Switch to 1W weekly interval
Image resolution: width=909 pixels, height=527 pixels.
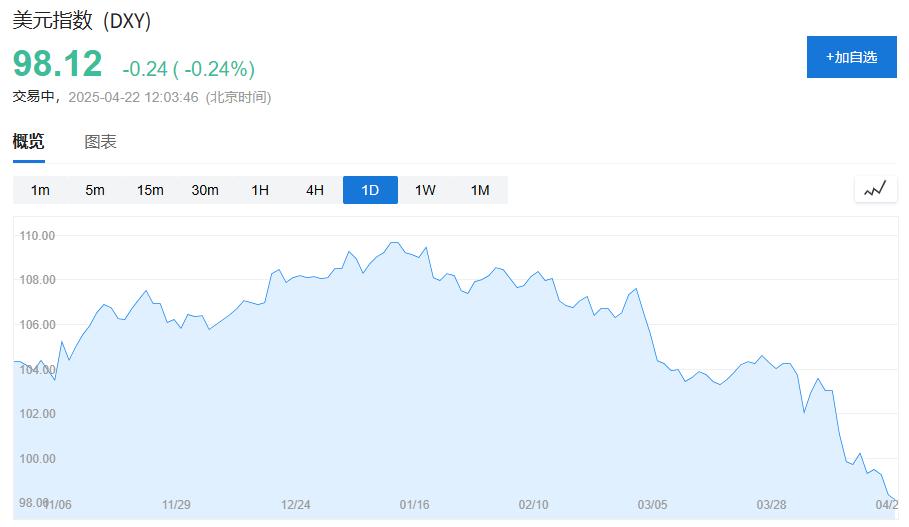pyautogui.click(x=425, y=190)
